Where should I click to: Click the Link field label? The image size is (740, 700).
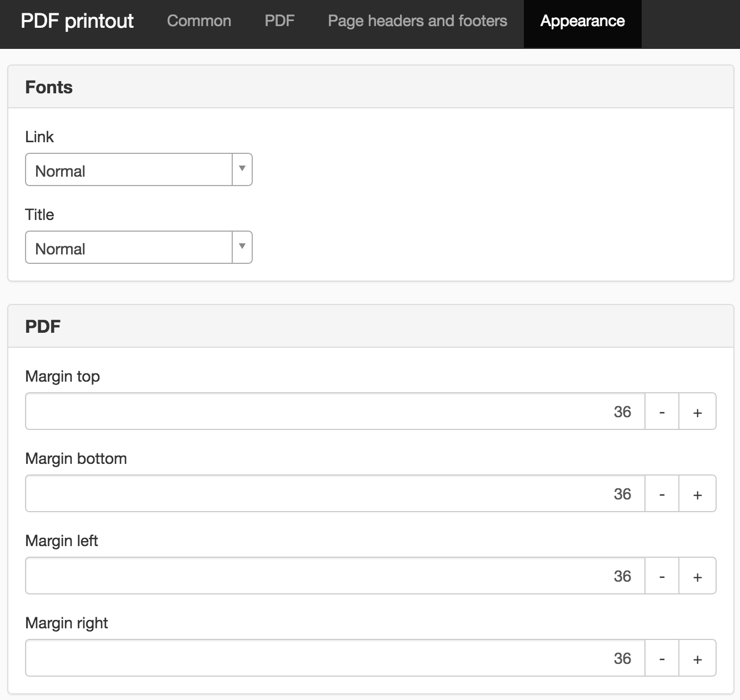(x=39, y=137)
